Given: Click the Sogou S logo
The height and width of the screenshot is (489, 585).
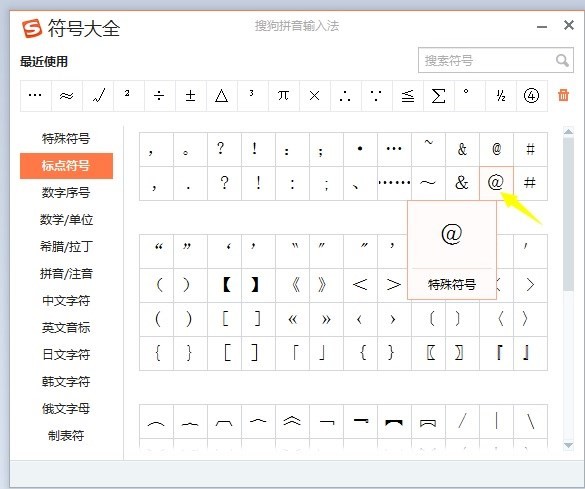Looking at the screenshot, I should point(31,28).
